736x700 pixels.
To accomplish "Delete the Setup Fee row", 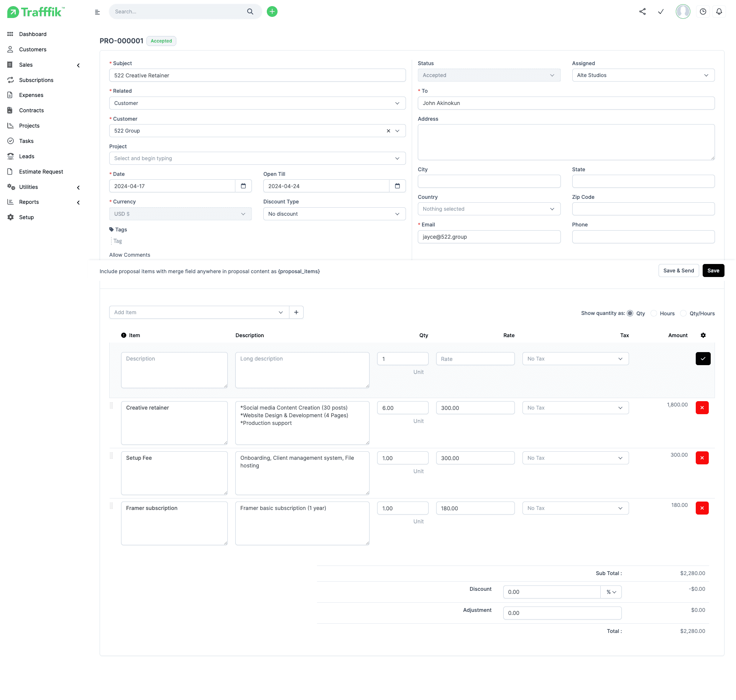I will pyautogui.click(x=702, y=458).
